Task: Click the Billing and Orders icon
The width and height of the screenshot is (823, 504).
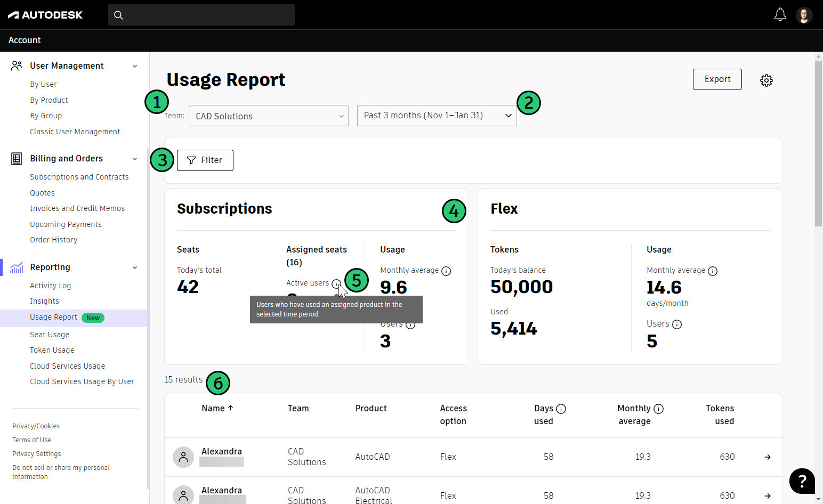Action: click(17, 158)
